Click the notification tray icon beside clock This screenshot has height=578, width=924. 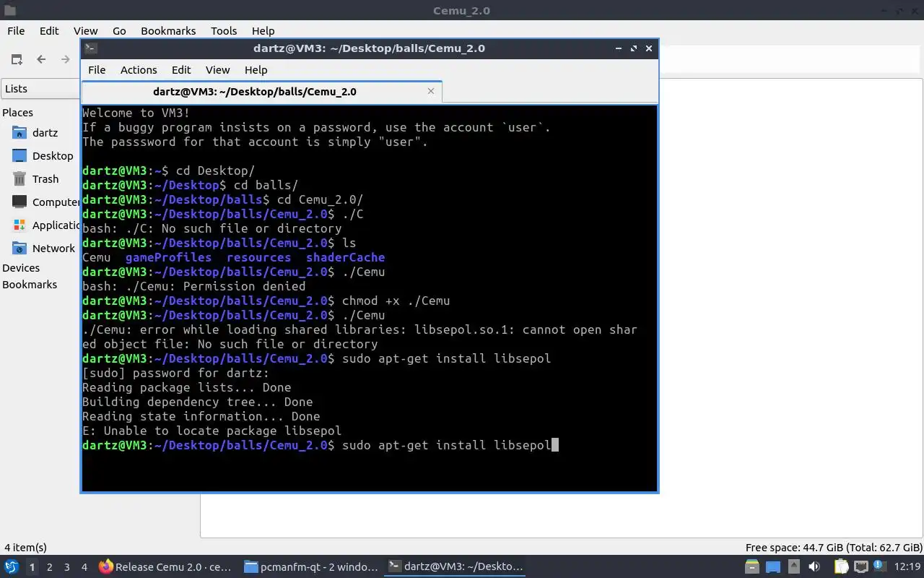click(881, 567)
